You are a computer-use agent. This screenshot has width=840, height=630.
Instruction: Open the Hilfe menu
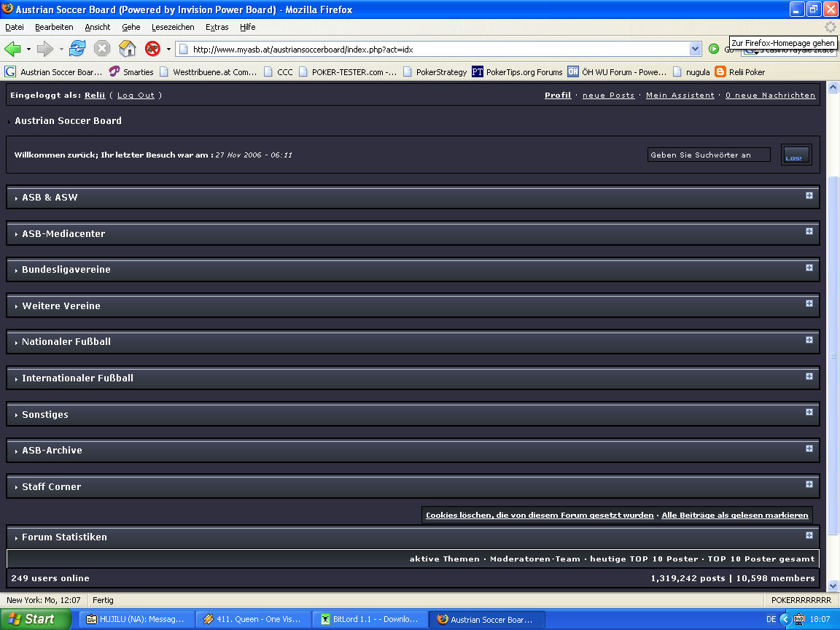(247, 27)
